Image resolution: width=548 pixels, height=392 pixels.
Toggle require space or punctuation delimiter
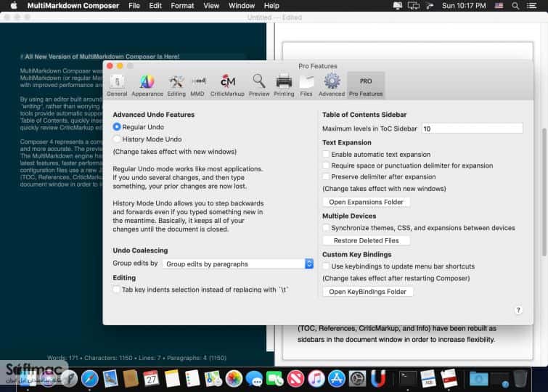coord(326,166)
